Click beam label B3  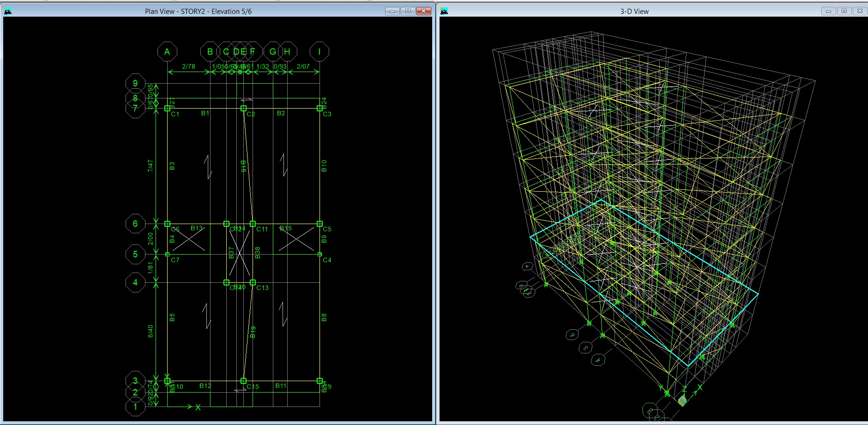click(172, 165)
